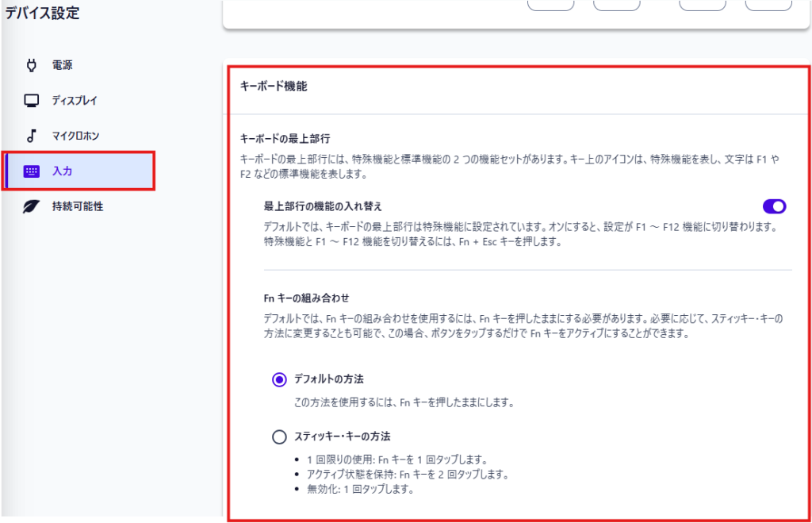Click the 最上部行の機能の入れ替え setting label
The image size is (812, 523).
tap(323, 206)
